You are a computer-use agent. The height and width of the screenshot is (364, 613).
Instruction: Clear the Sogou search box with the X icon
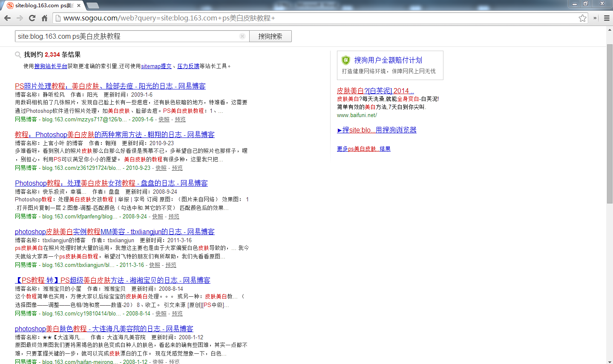[x=242, y=36]
